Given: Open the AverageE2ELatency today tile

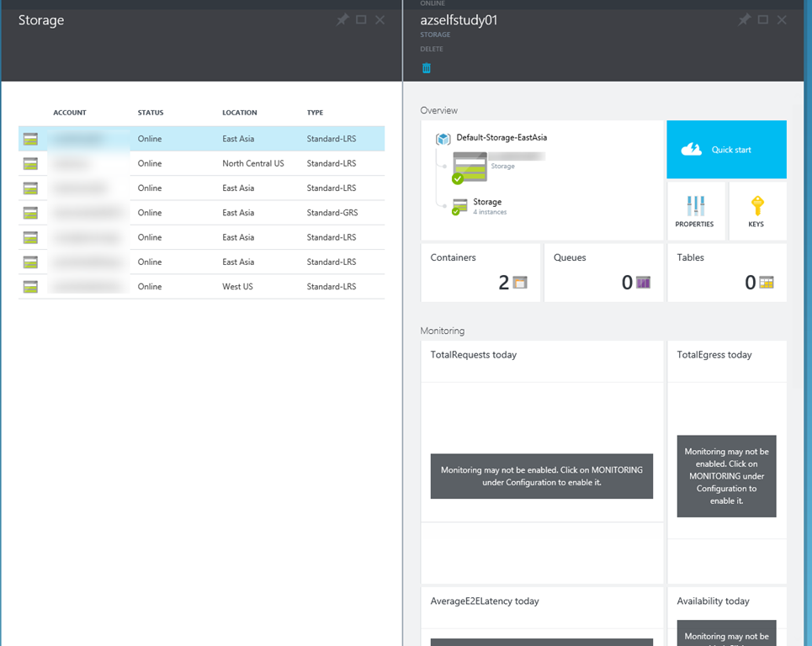Looking at the screenshot, I should pyautogui.click(x=542, y=616).
